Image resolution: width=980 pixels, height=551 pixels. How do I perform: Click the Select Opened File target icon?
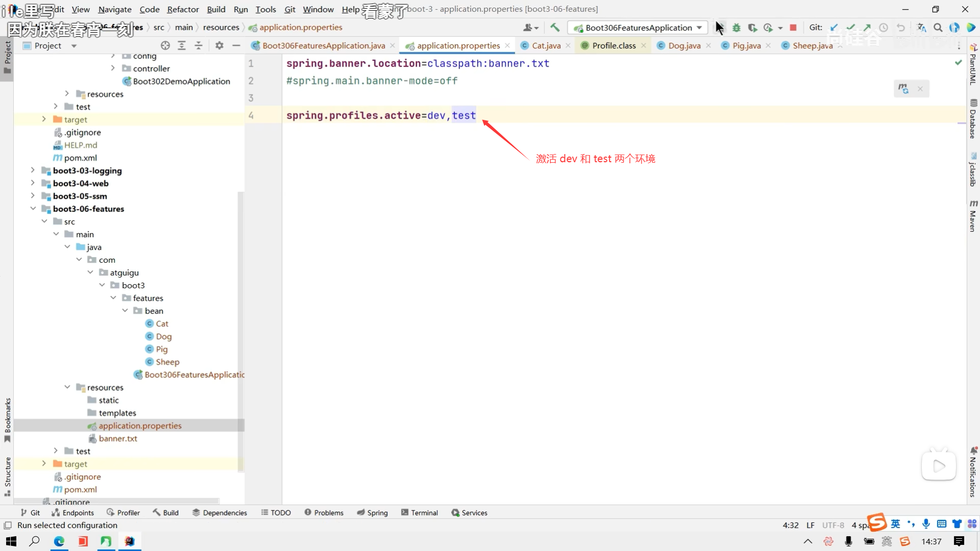pyautogui.click(x=165, y=45)
